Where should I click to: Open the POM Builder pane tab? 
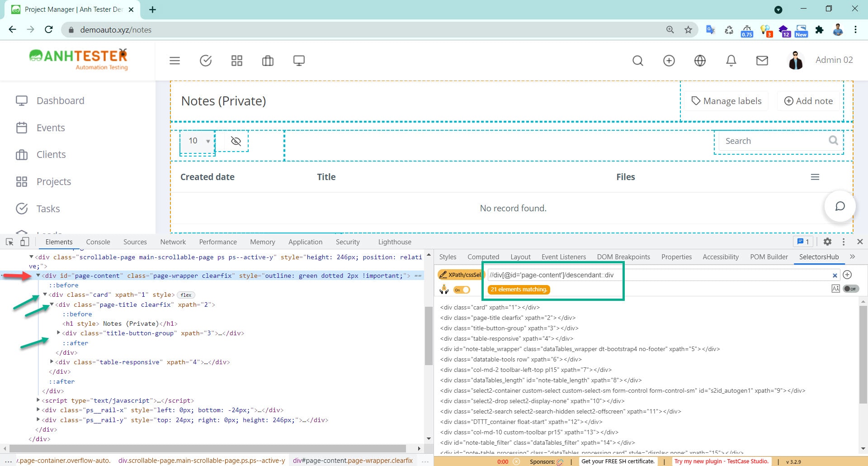click(x=769, y=257)
